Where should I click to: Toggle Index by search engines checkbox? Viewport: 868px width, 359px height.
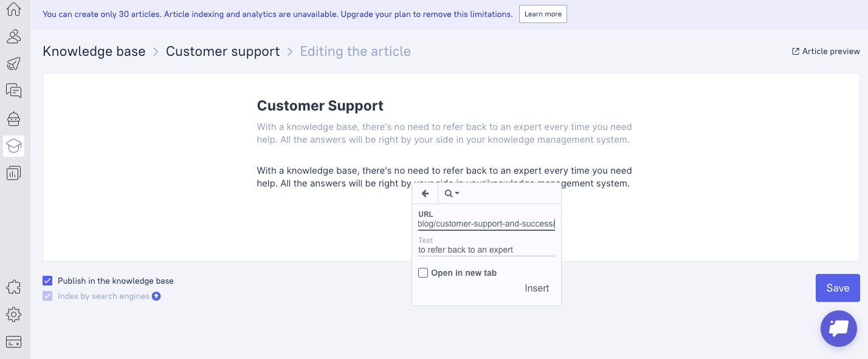point(47,296)
